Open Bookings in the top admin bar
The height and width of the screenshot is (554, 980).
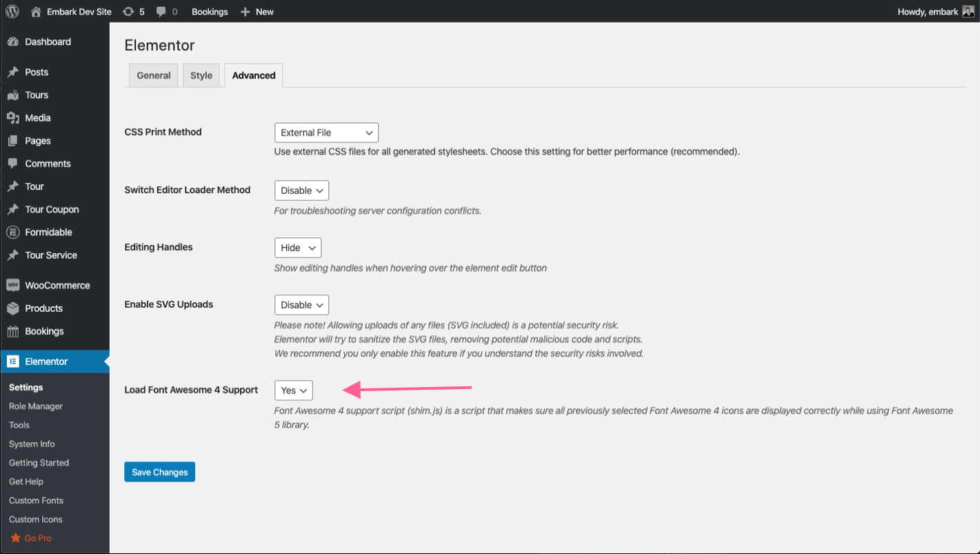[210, 12]
